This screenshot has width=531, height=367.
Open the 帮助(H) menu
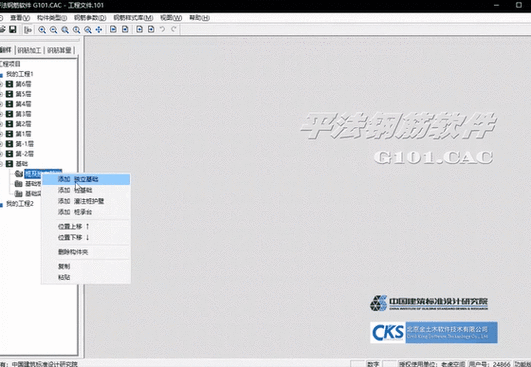pos(199,18)
